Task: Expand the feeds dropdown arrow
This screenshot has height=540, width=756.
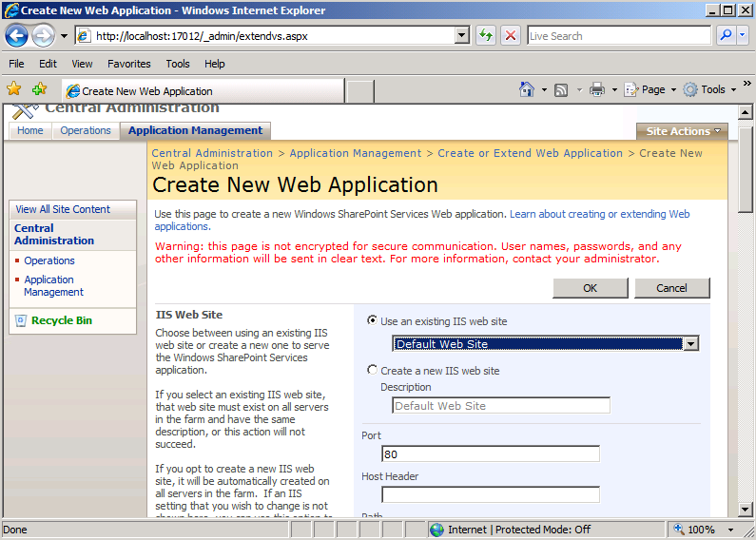Action: click(579, 89)
